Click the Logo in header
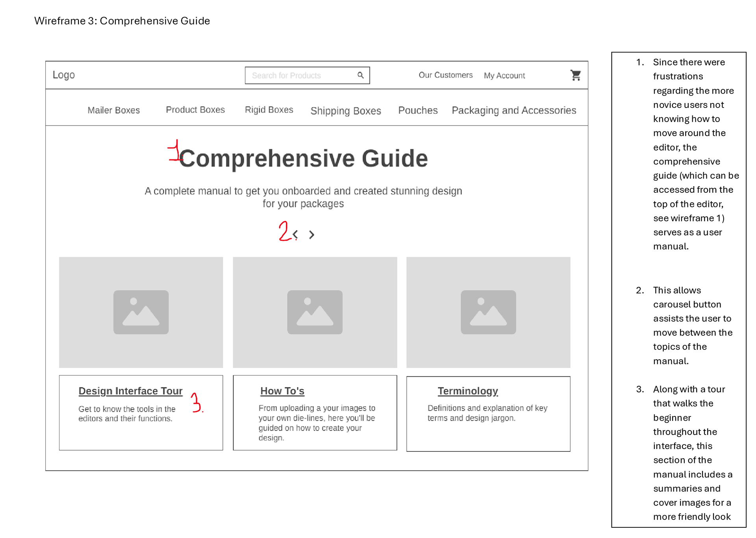Viewport: 756px width, 538px height. click(64, 75)
